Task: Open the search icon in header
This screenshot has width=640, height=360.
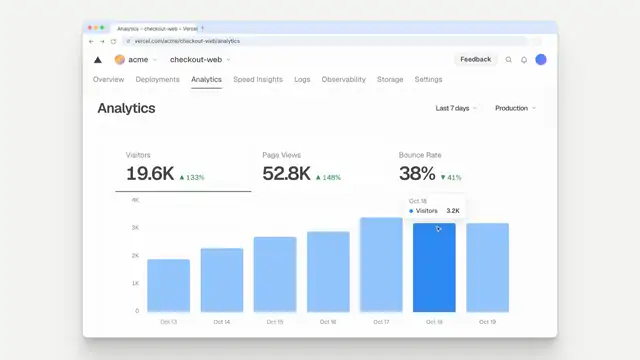Action: (509, 60)
